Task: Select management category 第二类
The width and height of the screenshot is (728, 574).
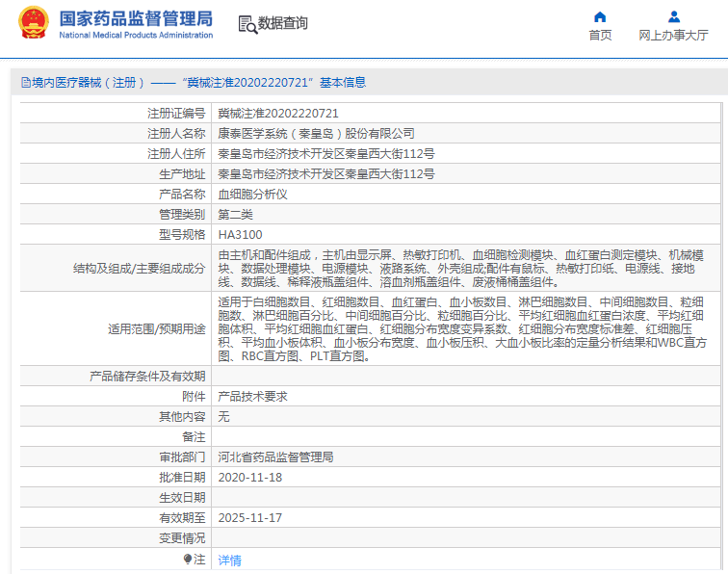Action: (235, 214)
